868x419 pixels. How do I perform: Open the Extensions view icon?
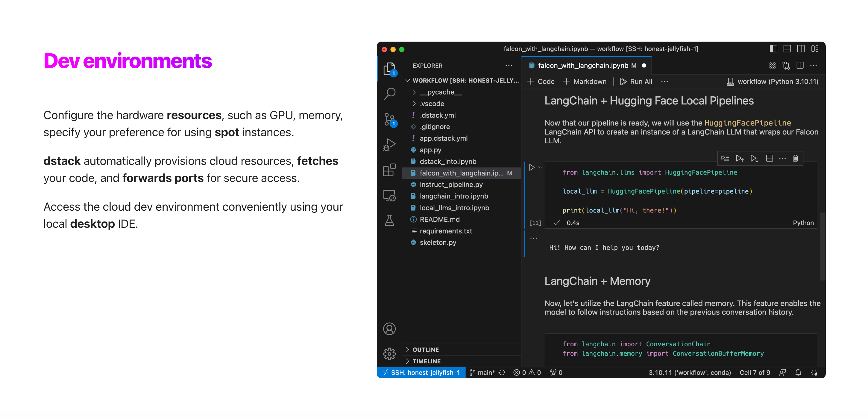coord(389,170)
